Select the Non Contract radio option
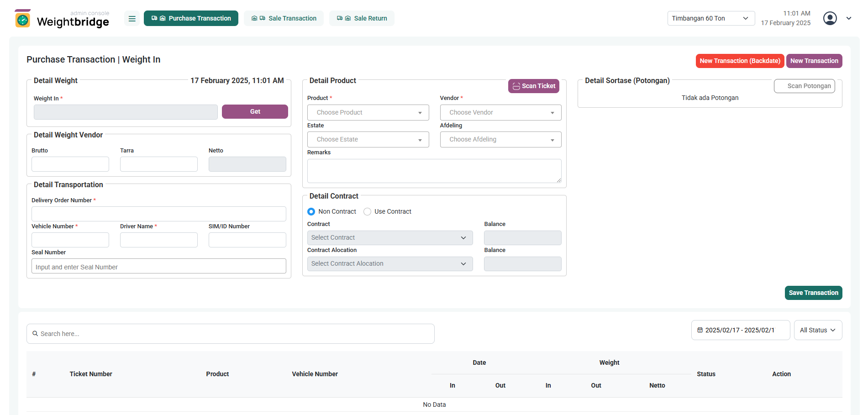 pos(311,211)
